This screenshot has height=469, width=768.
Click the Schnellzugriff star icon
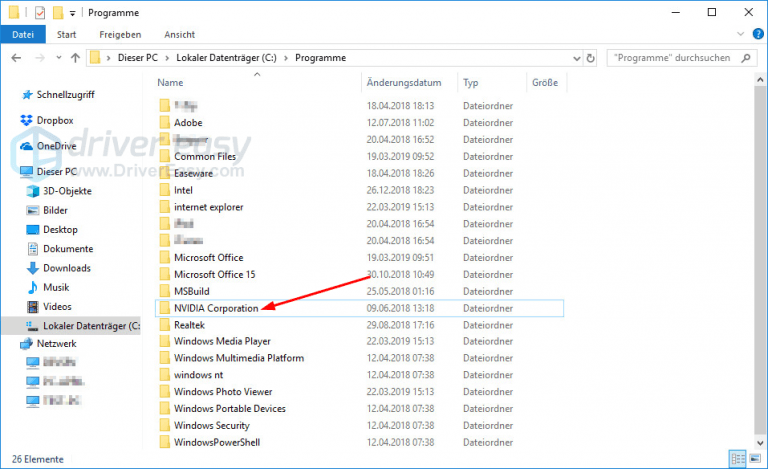pos(27,94)
